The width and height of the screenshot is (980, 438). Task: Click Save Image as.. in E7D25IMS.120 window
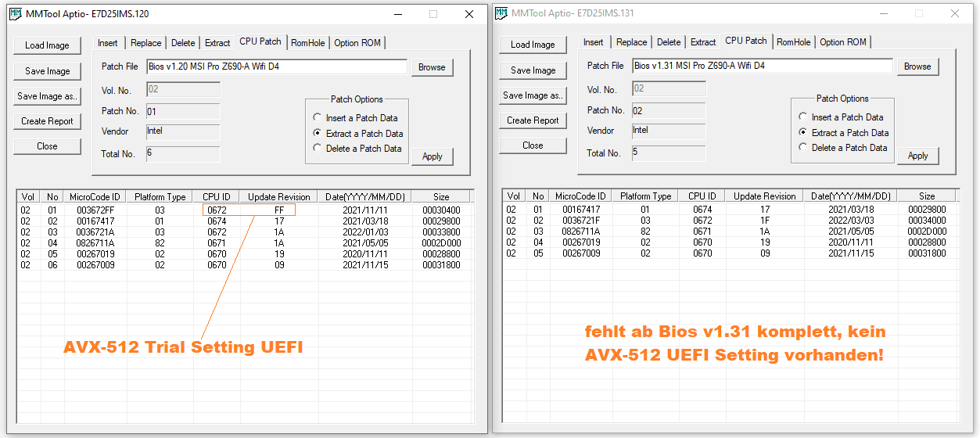[x=47, y=96]
